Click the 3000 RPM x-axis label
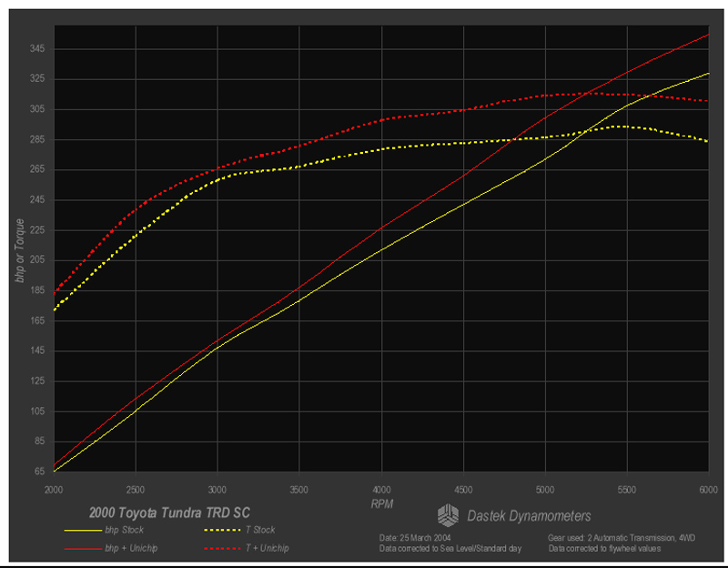Screen dimensions: 728x568 pos(217,490)
